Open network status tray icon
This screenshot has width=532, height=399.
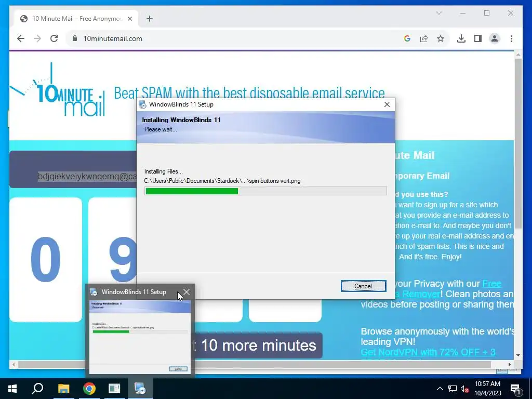[x=453, y=389]
